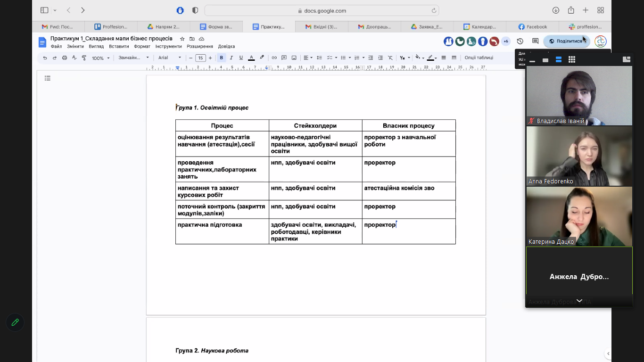Open the Вставити menu
Screen dimensions: 644x362
[x=119, y=47]
